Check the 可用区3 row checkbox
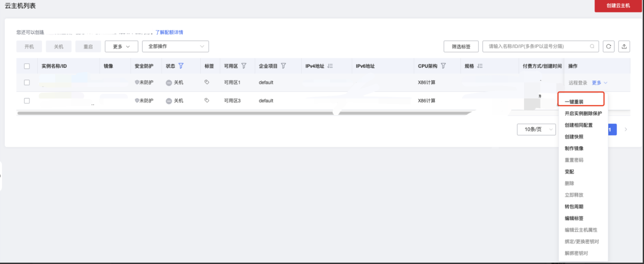Viewport: 644px width, 264px height. pyautogui.click(x=27, y=101)
